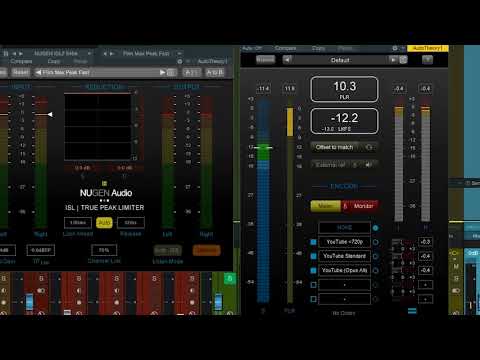
Task: Click the 0dB value on right channel strip
Action: [472, 253]
